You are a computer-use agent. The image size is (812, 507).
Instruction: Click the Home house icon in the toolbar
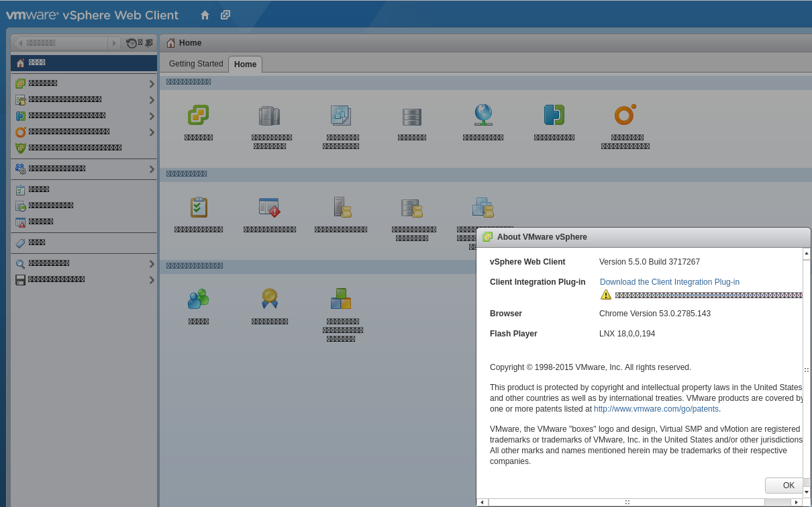[205, 15]
